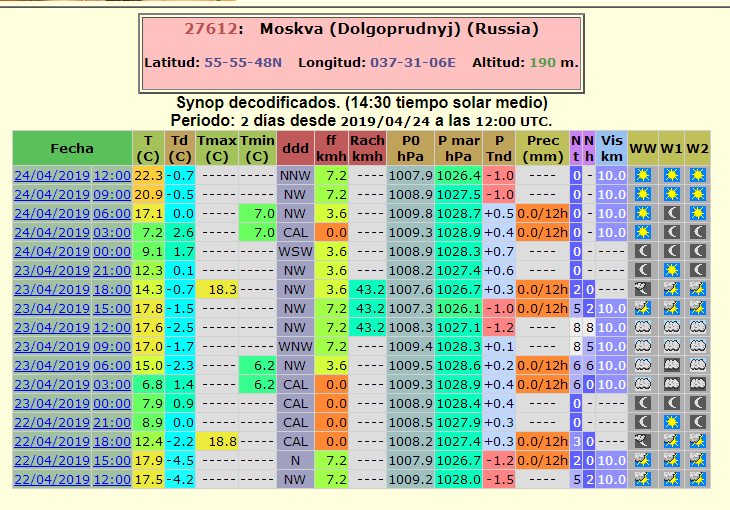This screenshot has height=510, width=730.
Task: Click the P mar hPa column header
Action: pyautogui.click(x=458, y=148)
